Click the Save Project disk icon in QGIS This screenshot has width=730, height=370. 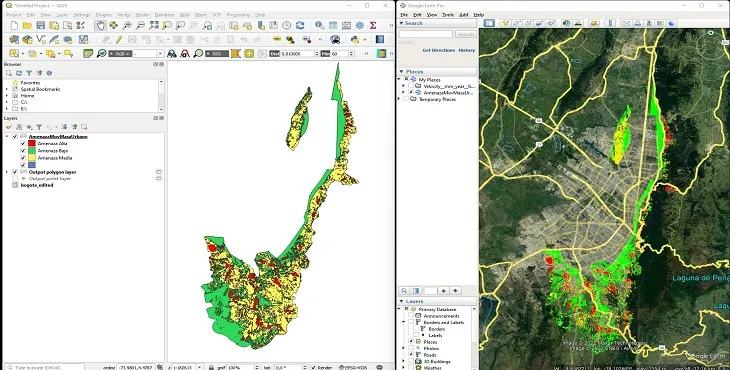point(41,25)
